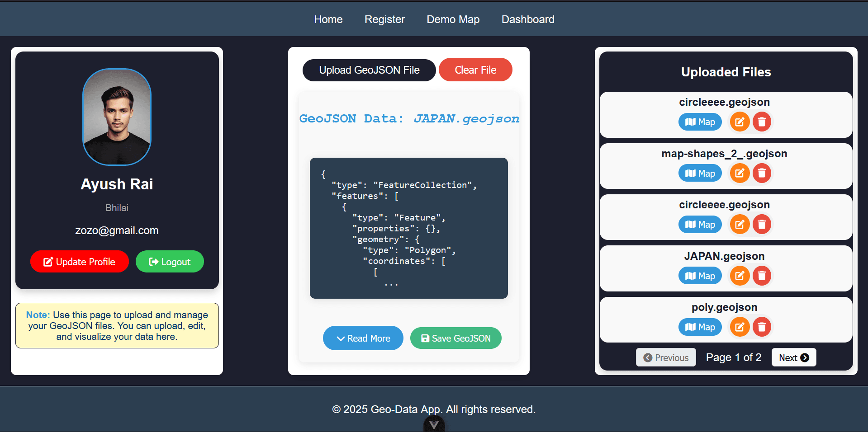Click Ayush Rai's profile picture
The height and width of the screenshot is (432, 868).
point(117,117)
